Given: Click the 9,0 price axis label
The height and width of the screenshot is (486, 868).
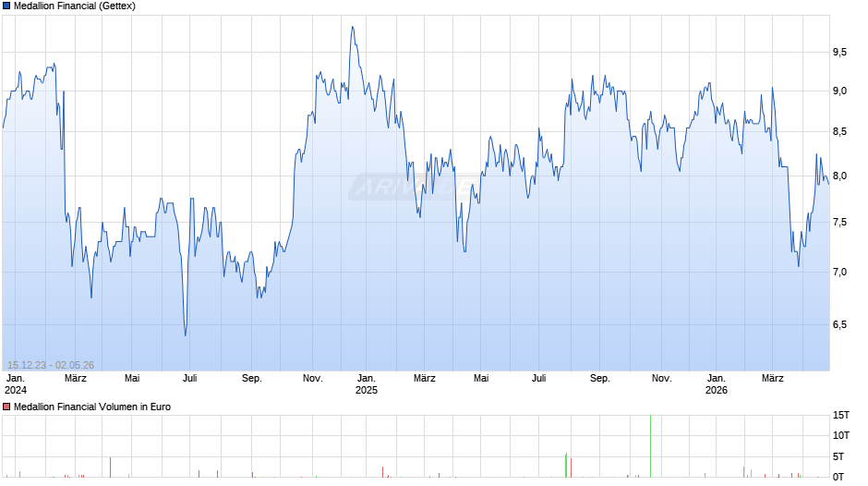Looking at the screenshot, I should pos(839,91).
